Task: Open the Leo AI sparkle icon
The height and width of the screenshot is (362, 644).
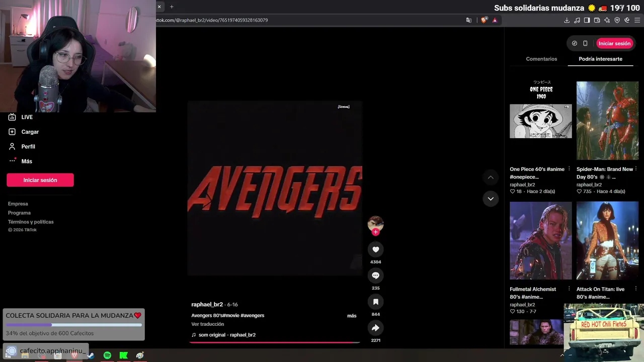Action: coord(607,20)
